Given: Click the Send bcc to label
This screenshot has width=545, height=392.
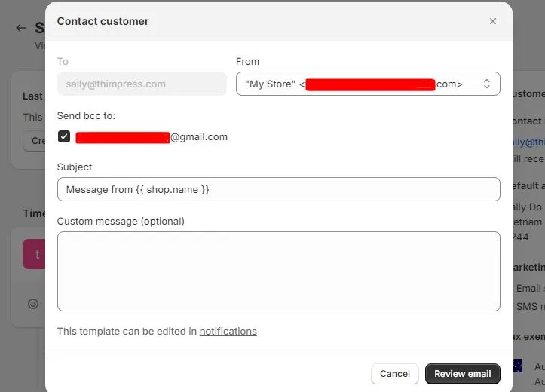Looking at the screenshot, I should click(86, 116).
